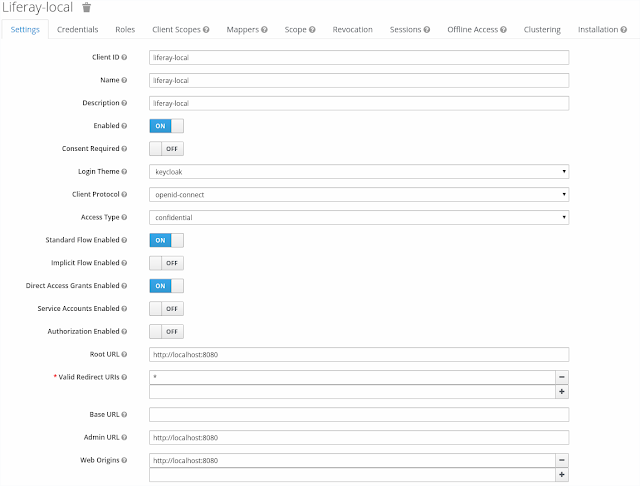Switch to the Client Scopes tab
640x486 pixels.
tap(180, 29)
